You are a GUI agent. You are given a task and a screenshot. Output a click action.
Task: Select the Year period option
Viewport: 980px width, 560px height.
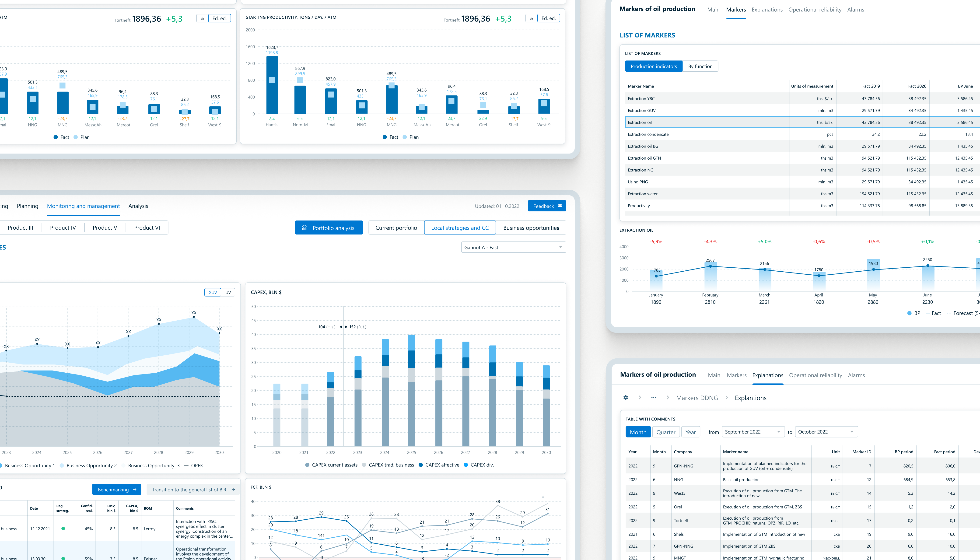[x=691, y=432]
